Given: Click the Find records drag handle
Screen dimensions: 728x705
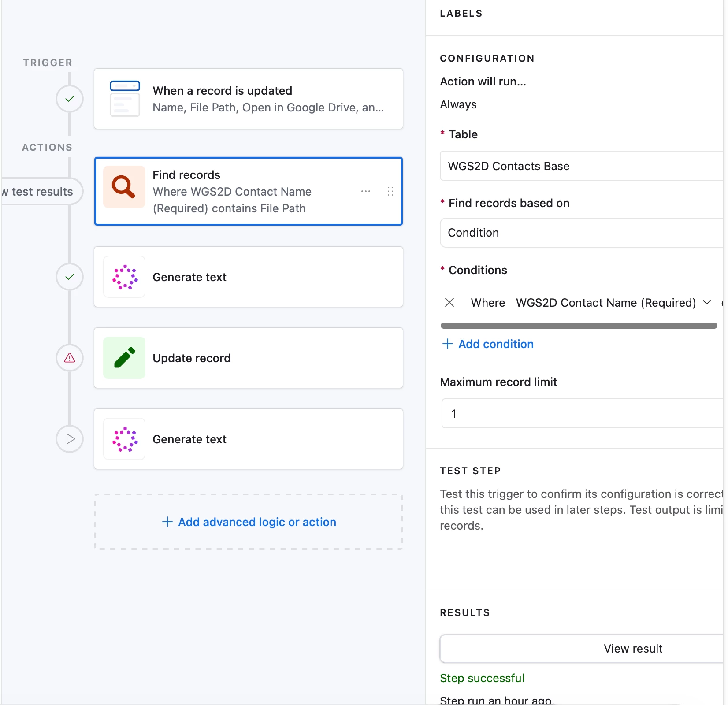Looking at the screenshot, I should [x=390, y=191].
